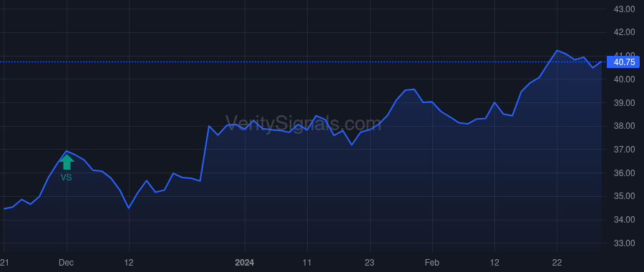
Task: Click the 11 date label on time axis
Action: pyautogui.click(x=307, y=263)
